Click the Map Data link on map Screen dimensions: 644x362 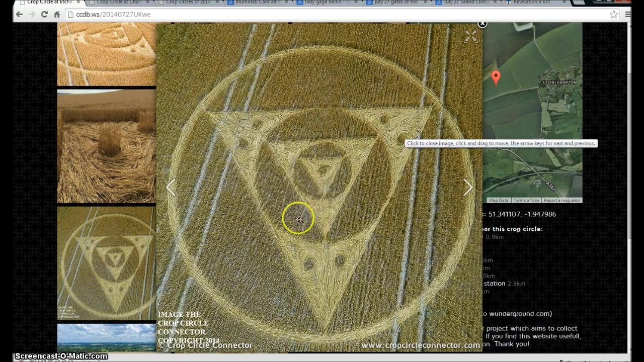coord(499,200)
